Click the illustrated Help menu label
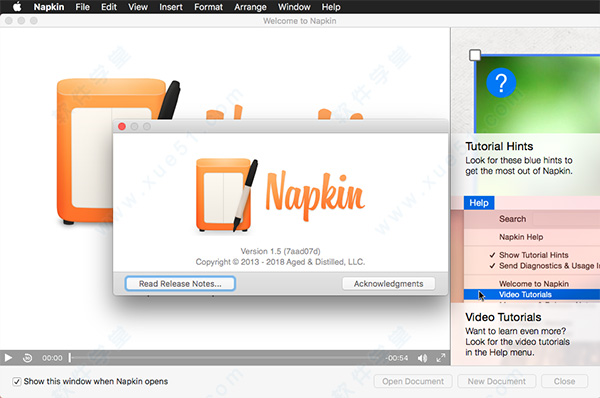The image size is (600, 398). 479,203
